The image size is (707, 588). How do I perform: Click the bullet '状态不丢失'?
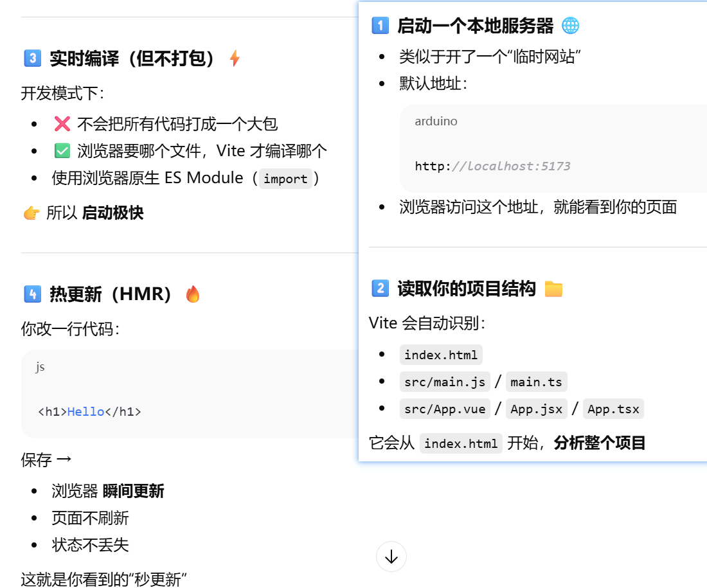(90, 545)
